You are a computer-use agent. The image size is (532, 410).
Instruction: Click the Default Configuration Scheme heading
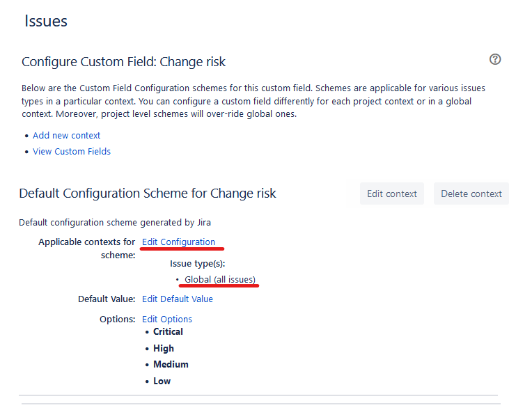pos(148,194)
